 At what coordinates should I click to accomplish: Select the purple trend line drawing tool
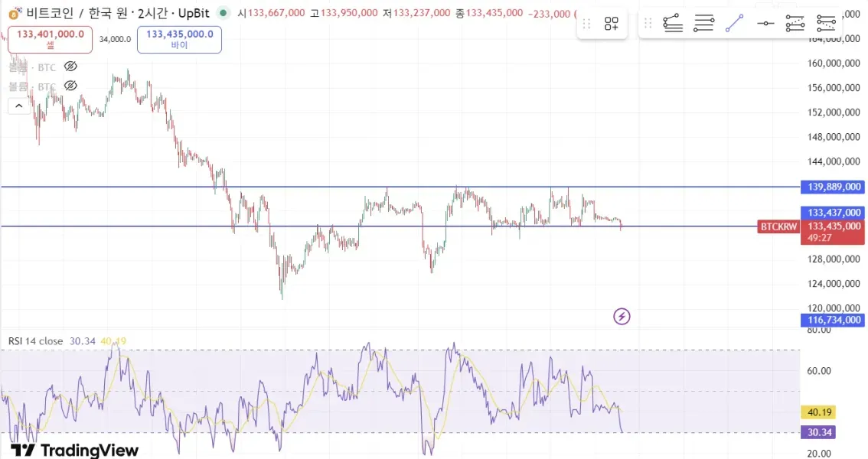tap(734, 24)
